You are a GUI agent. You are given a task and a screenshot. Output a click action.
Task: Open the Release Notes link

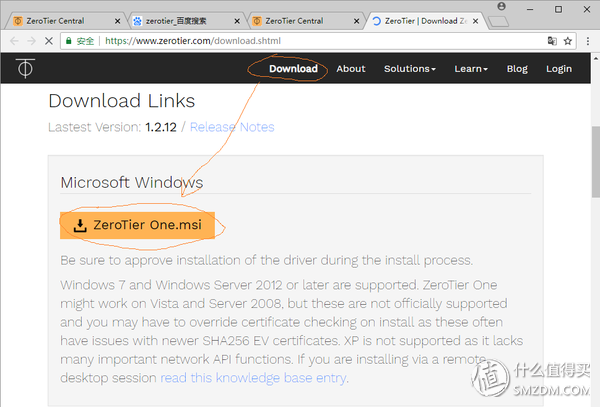click(232, 127)
